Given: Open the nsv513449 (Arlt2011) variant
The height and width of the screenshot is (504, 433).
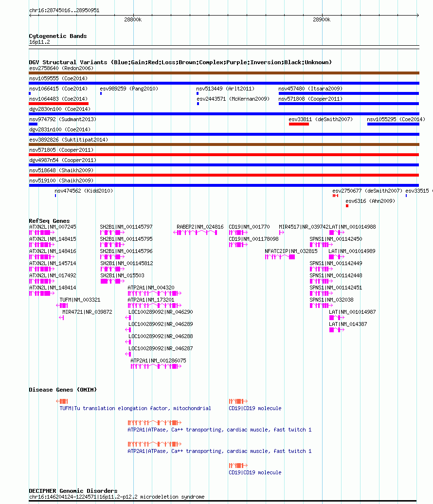Looking at the screenshot, I should tap(198, 93).
